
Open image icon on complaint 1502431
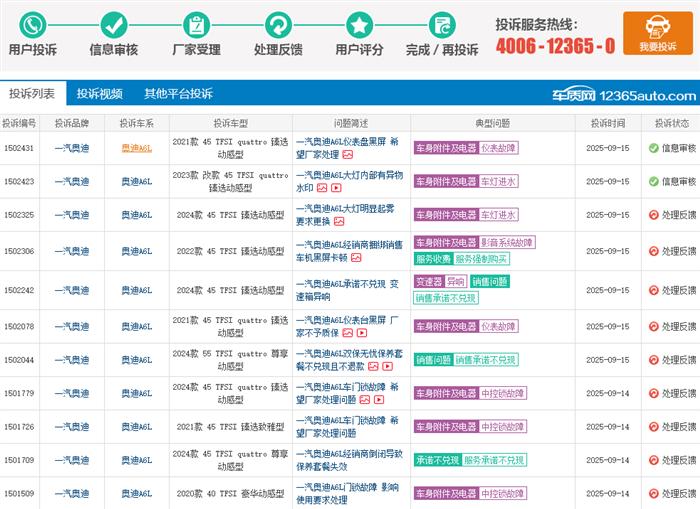point(347,154)
